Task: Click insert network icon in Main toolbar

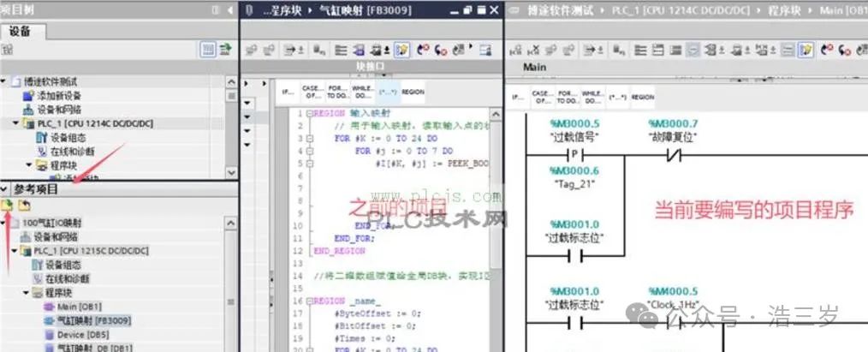Action: [516, 51]
